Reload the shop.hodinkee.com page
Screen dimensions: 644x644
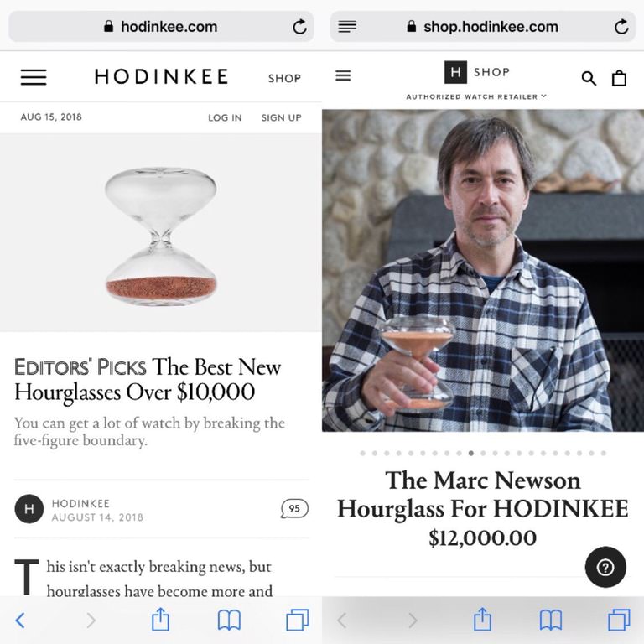(621, 27)
